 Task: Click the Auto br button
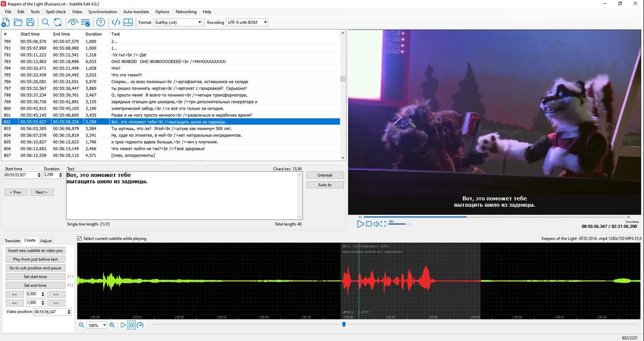click(x=325, y=185)
